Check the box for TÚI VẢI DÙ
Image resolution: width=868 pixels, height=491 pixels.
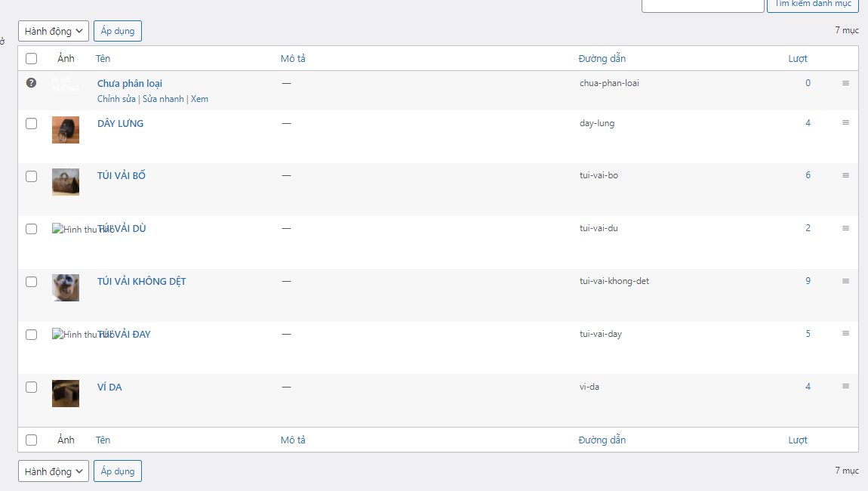31,229
